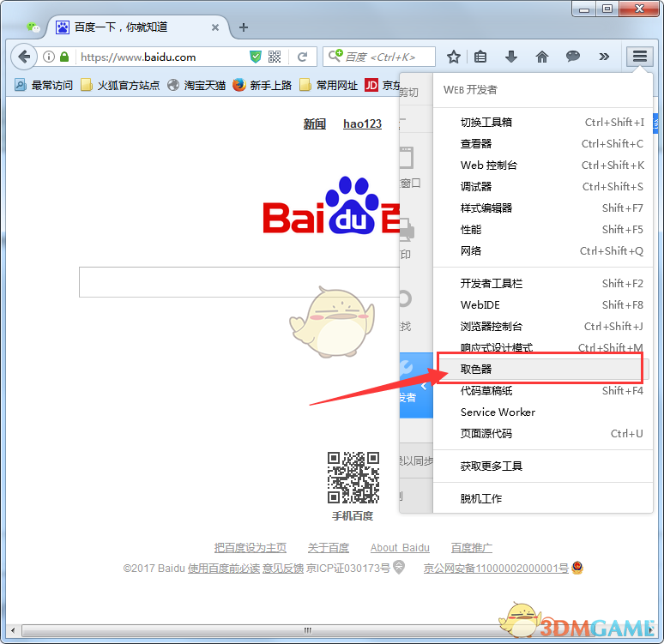The image size is (664, 644).
Task: Open 浏览器控制台 menu entry
Action: tap(542, 327)
